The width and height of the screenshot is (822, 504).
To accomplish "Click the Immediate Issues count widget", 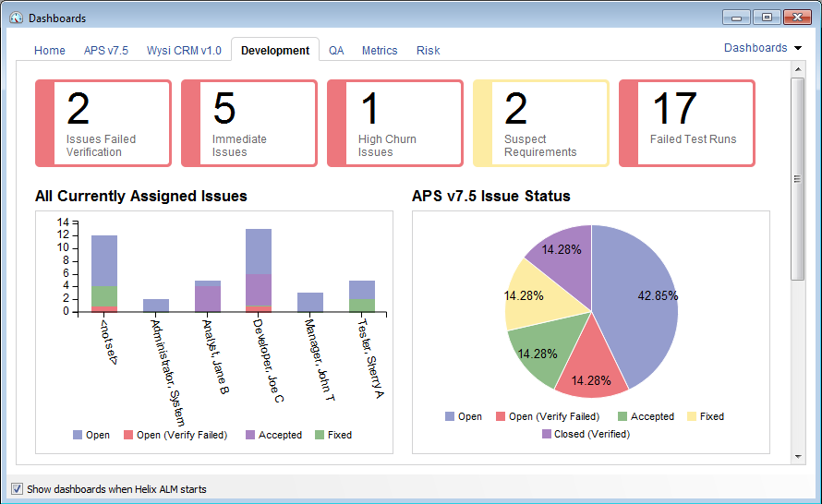I will 249,124.
